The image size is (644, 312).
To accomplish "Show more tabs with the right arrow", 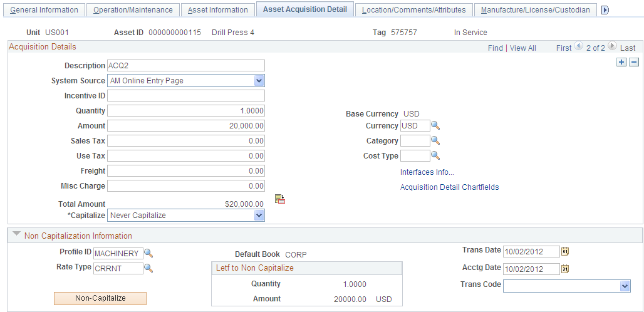I will (605, 10).
